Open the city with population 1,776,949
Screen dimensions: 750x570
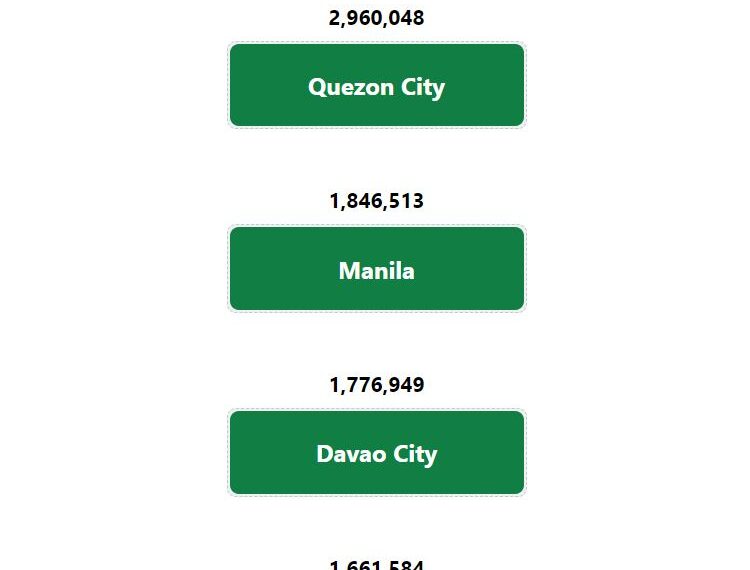pyautogui.click(x=377, y=452)
